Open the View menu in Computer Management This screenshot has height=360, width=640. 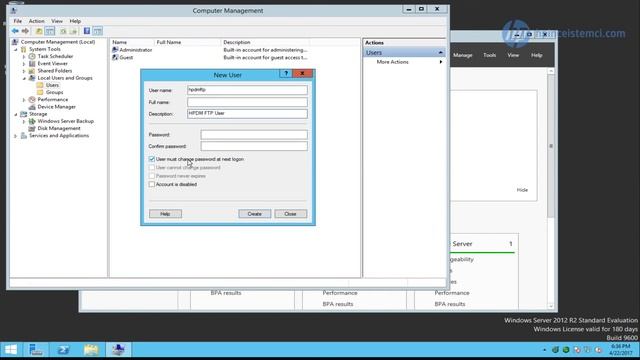pyautogui.click(x=57, y=21)
